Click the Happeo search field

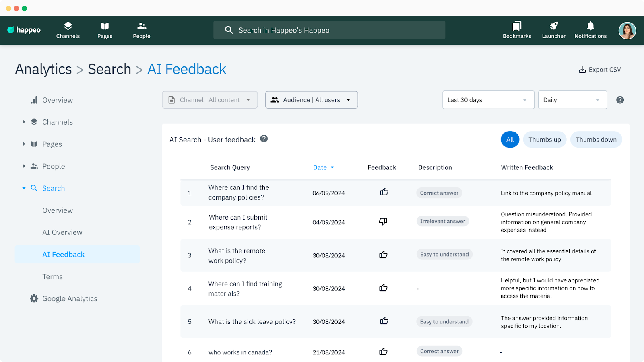(x=329, y=30)
